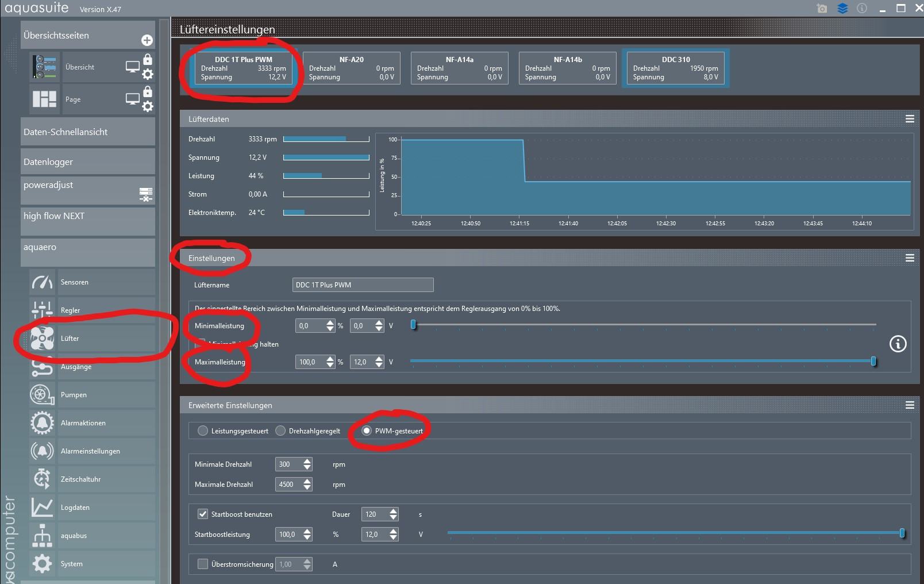Click the lock icon of Übersicht page

pyautogui.click(x=148, y=59)
